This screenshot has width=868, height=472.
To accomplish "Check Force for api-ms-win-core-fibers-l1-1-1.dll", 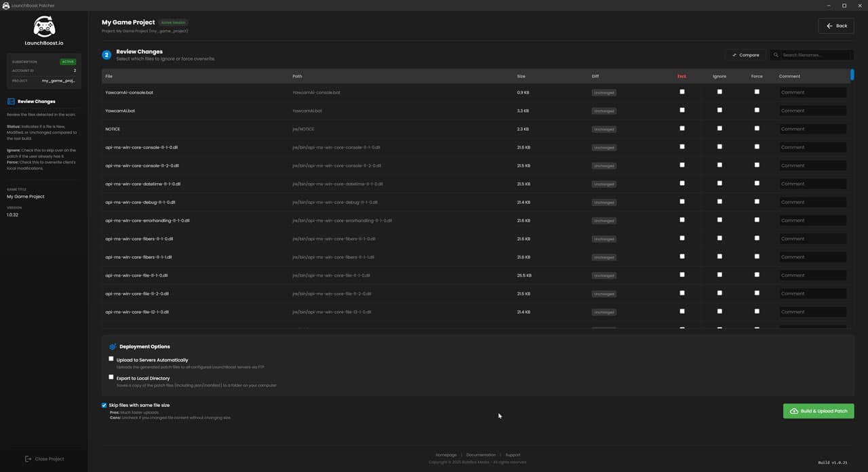I will click(x=757, y=256).
